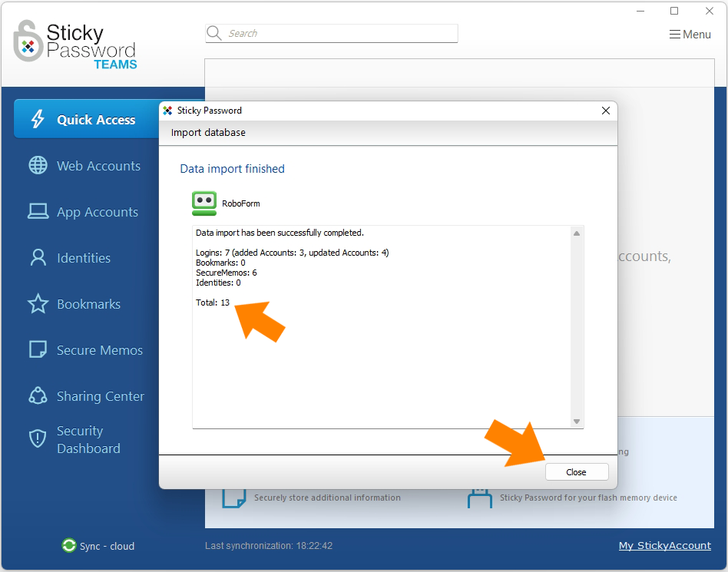Click 'Data import has been successfully completed.' line
The image size is (728, 572).
pos(280,233)
